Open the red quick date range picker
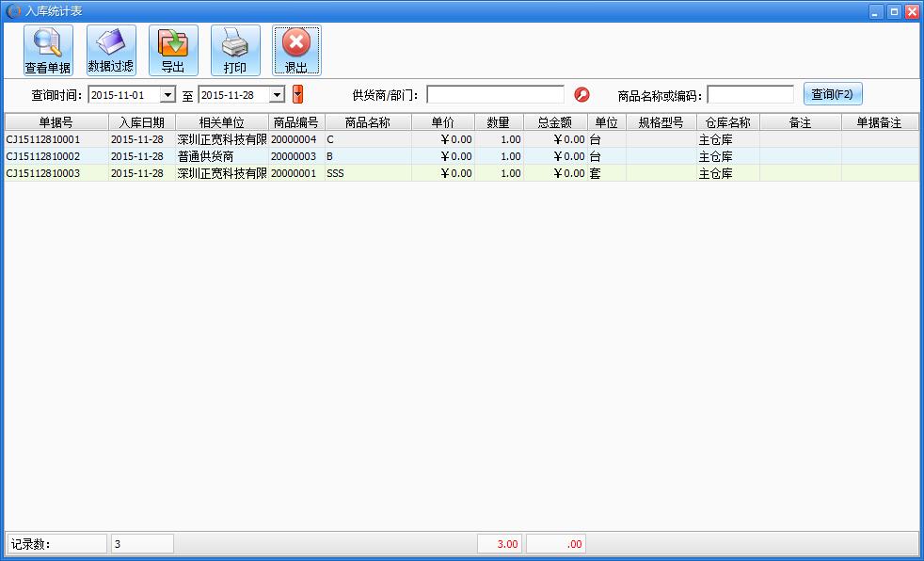 coord(297,94)
